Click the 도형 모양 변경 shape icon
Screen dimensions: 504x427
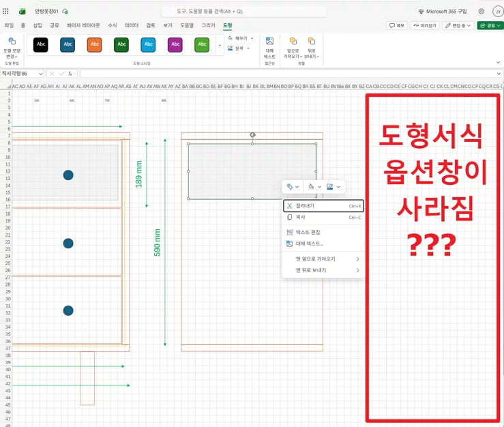click(12, 41)
